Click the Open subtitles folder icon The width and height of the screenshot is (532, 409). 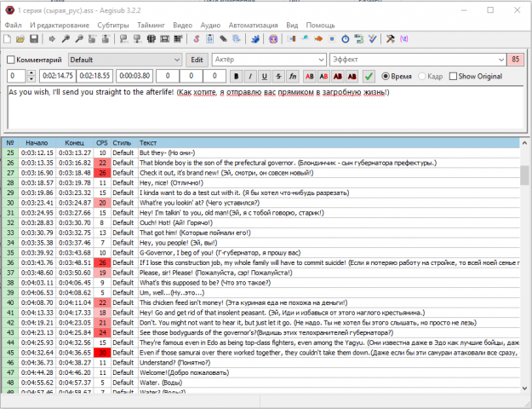[x=20, y=39]
